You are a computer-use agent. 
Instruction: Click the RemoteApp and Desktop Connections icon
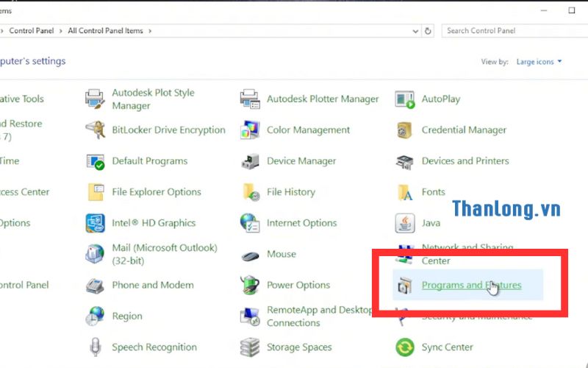pos(250,316)
